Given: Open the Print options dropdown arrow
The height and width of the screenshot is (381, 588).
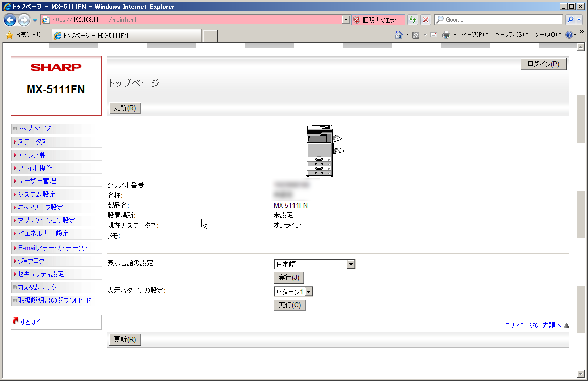Looking at the screenshot, I should [455, 35].
